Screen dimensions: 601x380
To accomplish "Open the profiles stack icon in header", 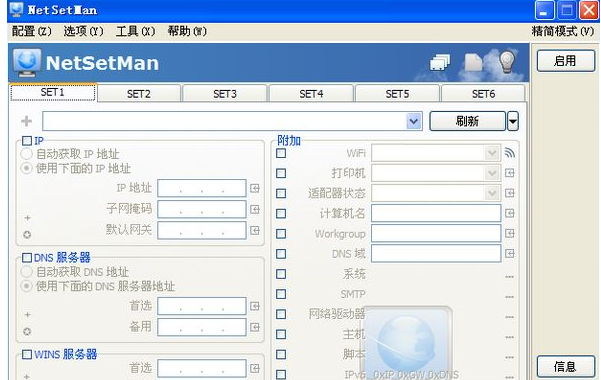I will pyautogui.click(x=440, y=62).
